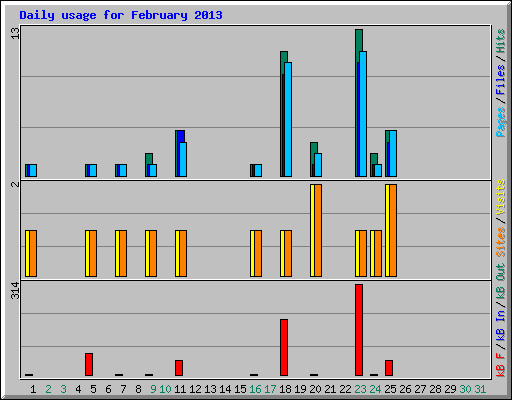
Task: Click the '13' top chart axis value
Action: (x=15, y=33)
